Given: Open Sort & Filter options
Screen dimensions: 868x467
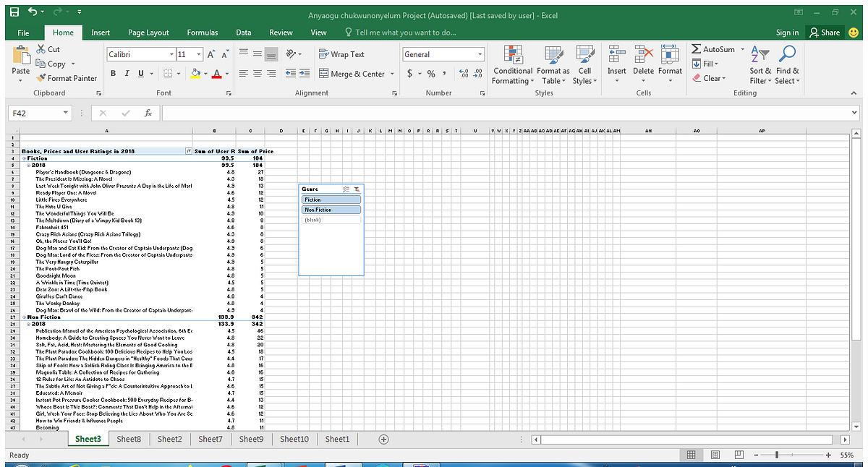Looking at the screenshot, I should click(x=759, y=64).
